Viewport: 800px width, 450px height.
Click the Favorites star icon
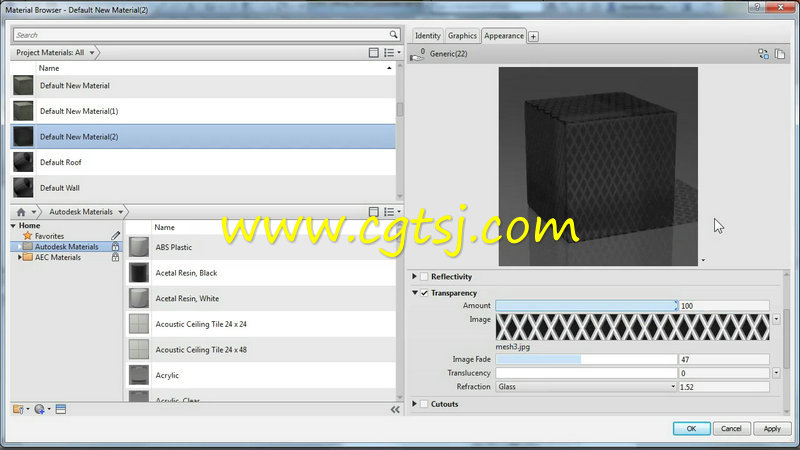coord(28,236)
